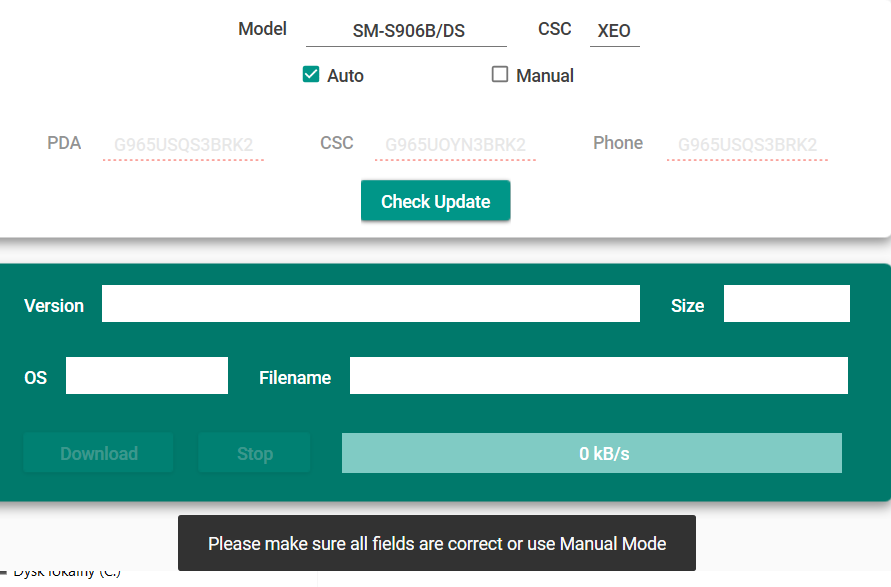Screen dimensions: 891x587
Task: Select Dysk lokalny (C:) in the tree
Action: coord(66,575)
